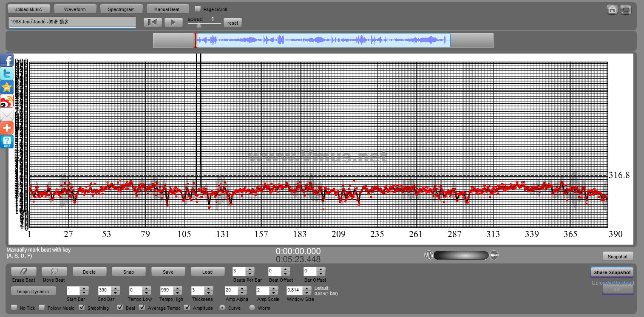Screen dimensions: 644x317
Task: Open the blue Help icon
Action: point(7,142)
